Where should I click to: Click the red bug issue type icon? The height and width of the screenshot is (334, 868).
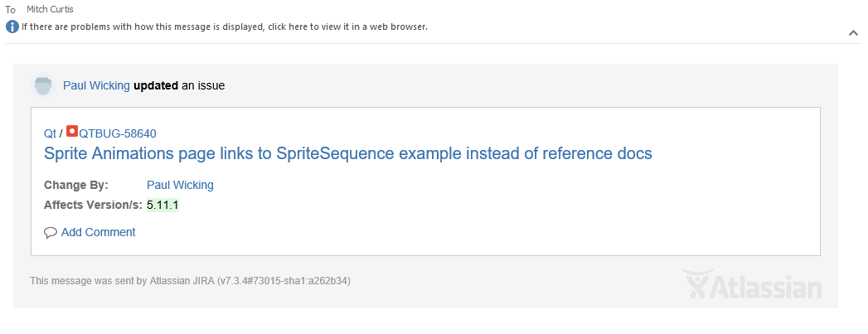(x=72, y=132)
